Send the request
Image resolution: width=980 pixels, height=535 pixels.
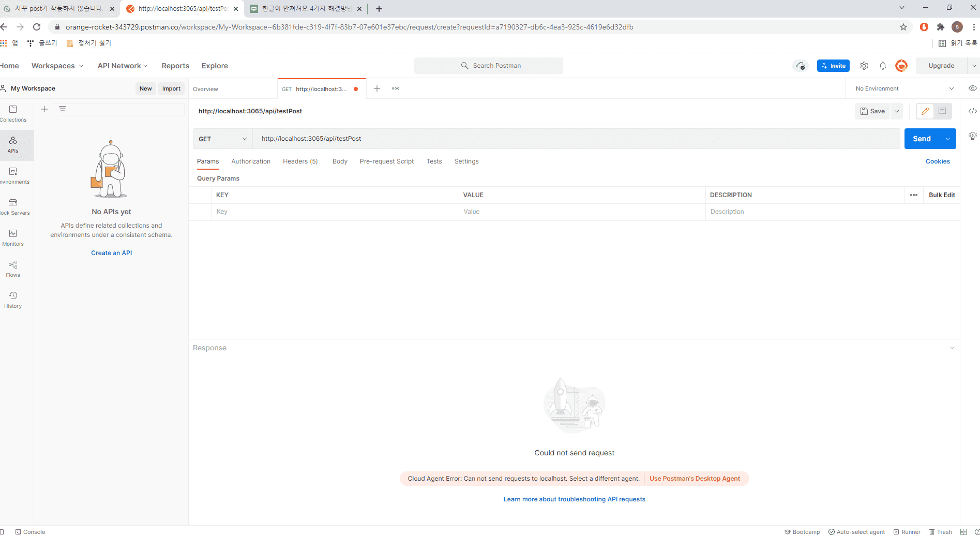(x=922, y=139)
